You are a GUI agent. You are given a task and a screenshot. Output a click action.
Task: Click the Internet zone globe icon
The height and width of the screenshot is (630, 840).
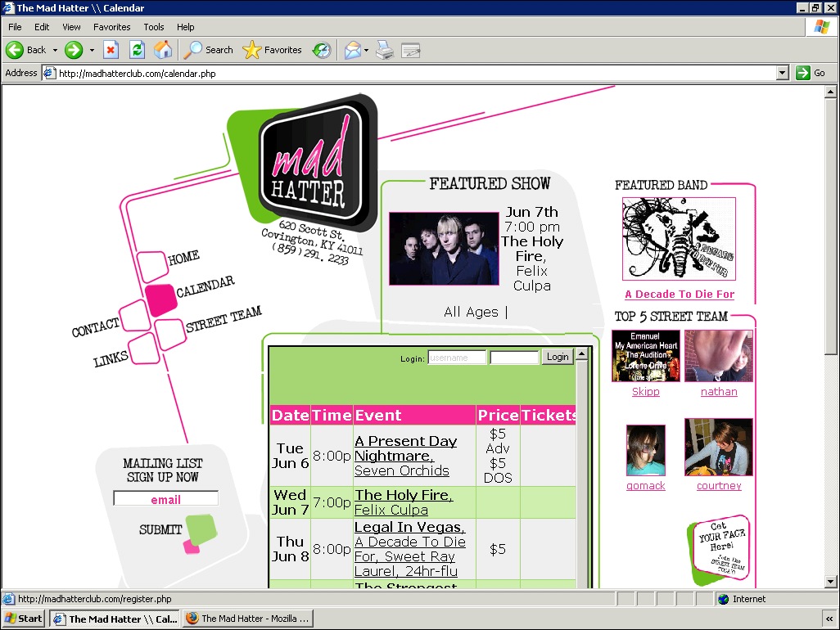(723, 599)
